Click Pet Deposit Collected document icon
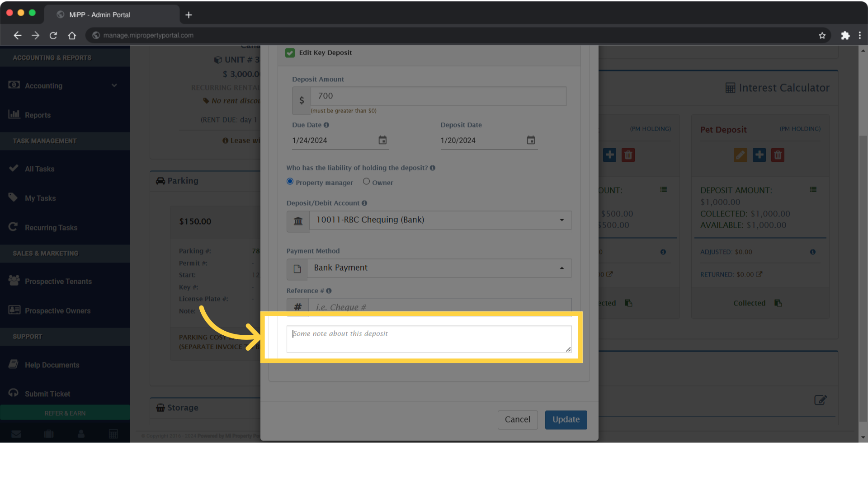Image resolution: width=868 pixels, height=488 pixels. point(778,303)
